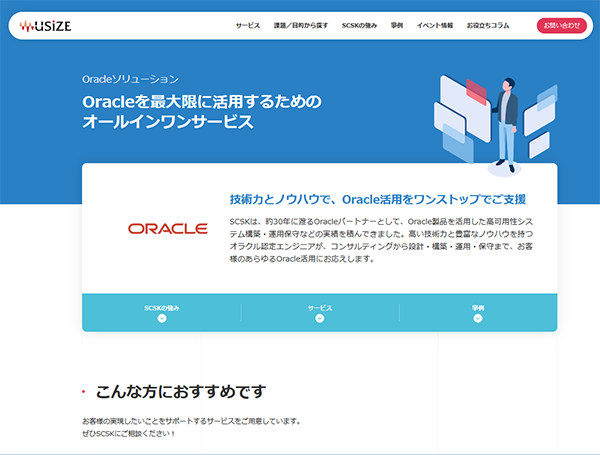Image resolution: width=600 pixels, height=455 pixels.
Task: Click the down chevron under サービス in the teal bar
Action: pos(320,318)
